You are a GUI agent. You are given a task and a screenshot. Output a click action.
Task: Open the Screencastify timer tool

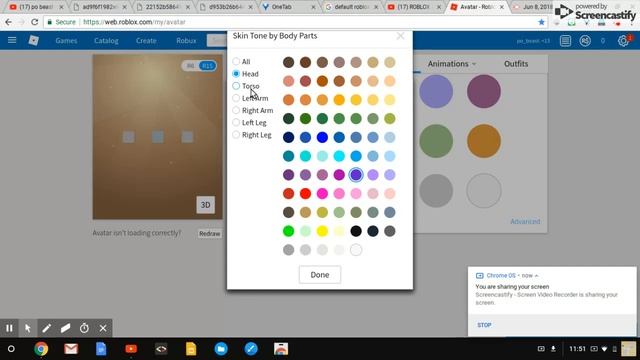pos(84,328)
